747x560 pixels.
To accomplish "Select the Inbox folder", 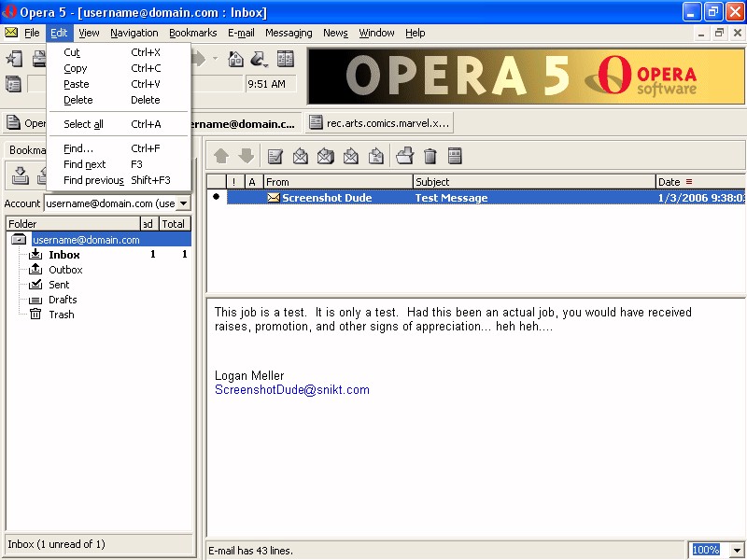I will pyautogui.click(x=63, y=255).
